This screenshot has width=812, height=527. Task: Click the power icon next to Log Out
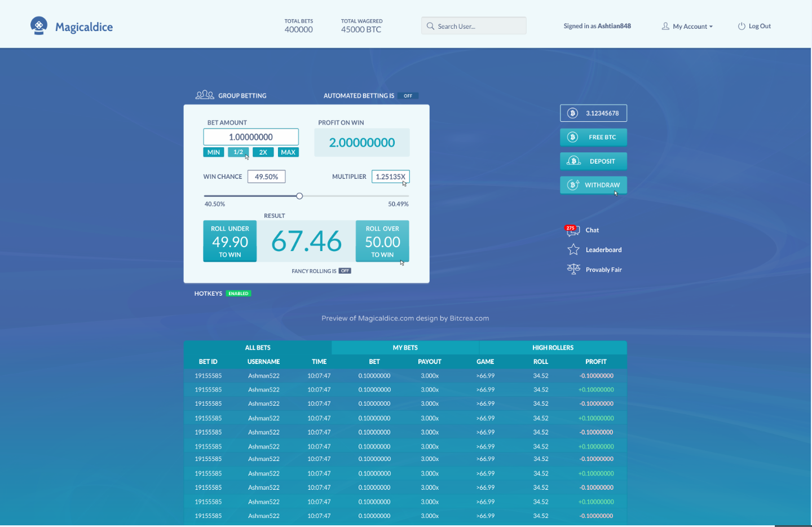[742, 26]
